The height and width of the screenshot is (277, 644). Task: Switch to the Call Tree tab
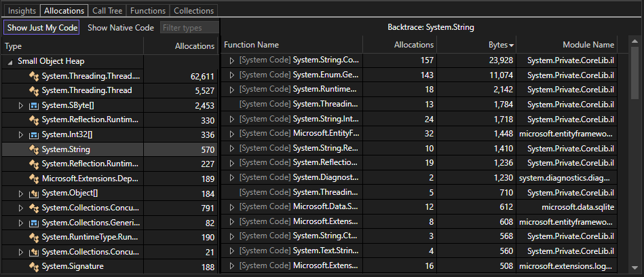(107, 11)
